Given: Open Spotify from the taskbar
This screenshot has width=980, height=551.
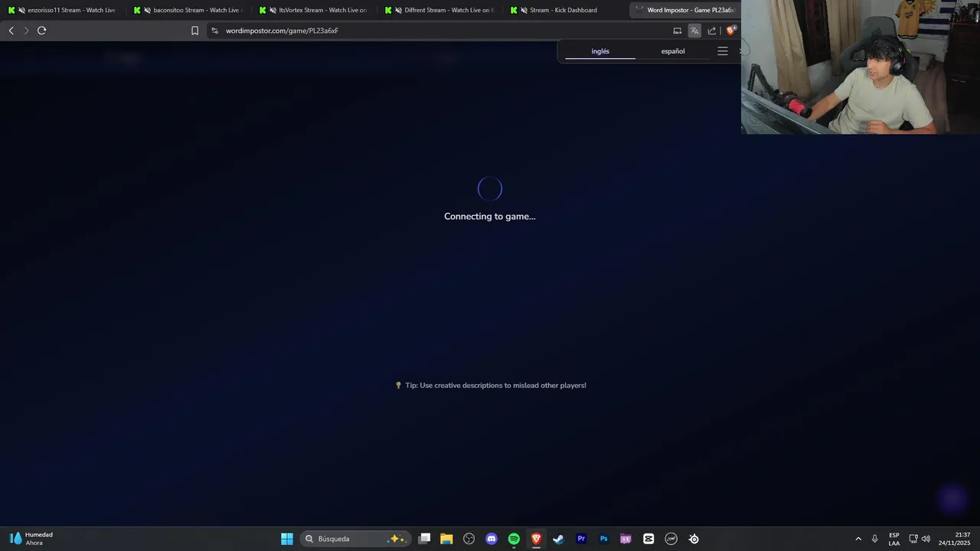Looking at the screenshot, I should pyautogui.click(x=514, y=539).
